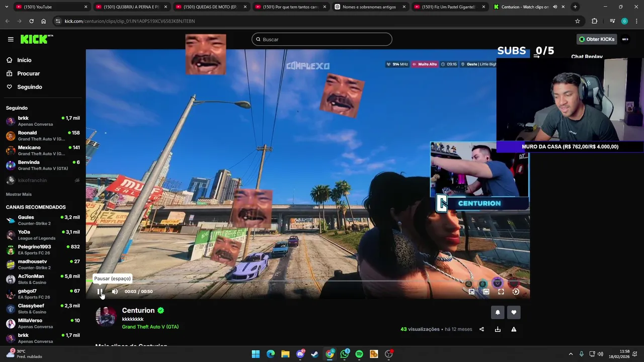The height and width of the screenshot is (362, 644).
Task: Toggle fullscreen mode on the video player
Action: pyautogui.click(x=501, y=291)
